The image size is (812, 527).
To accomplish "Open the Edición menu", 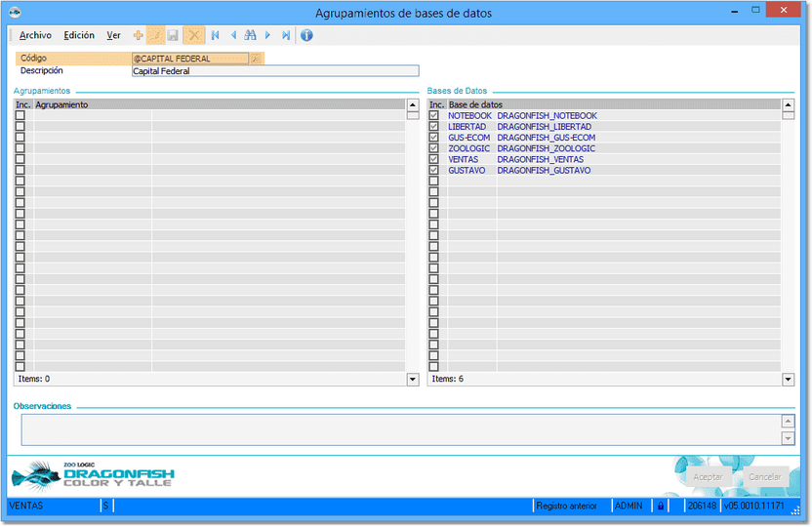I will [x=79, y=35].
